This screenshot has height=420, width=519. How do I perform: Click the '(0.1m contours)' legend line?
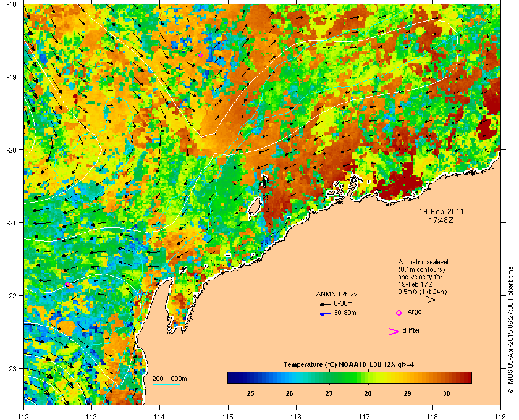coord(421,269)
